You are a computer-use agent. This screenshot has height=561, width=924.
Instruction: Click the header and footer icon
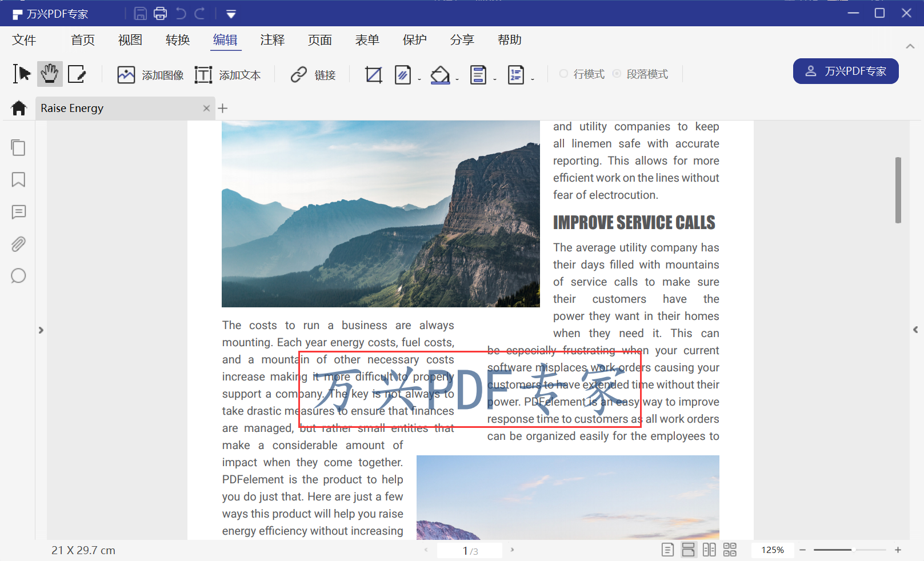(478, 75)
